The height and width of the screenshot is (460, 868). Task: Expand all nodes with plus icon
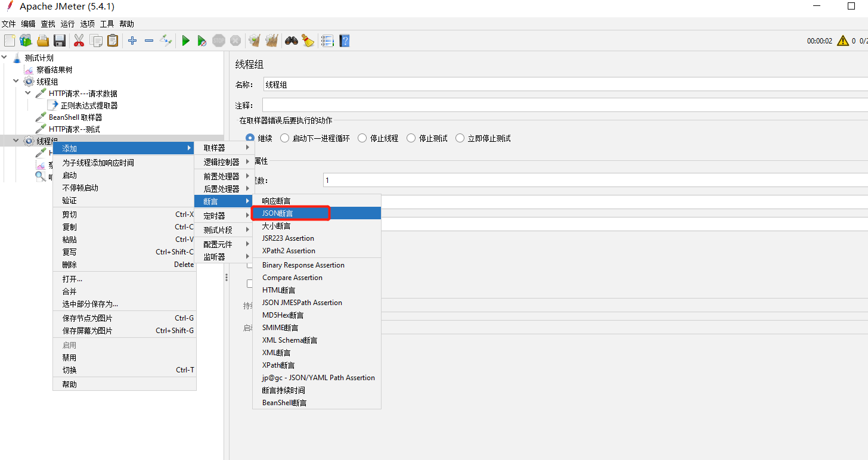132,41
